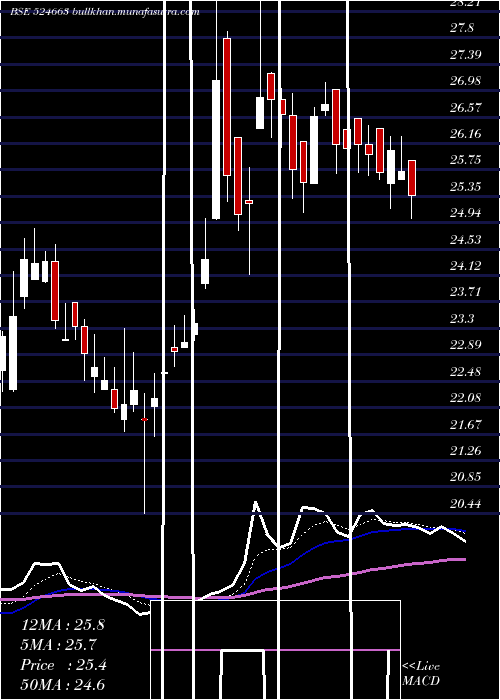Image resolution: width=500 pixels, height=700 pixels.
Task: Click the 26.57 price axis label
Action: 465,108
